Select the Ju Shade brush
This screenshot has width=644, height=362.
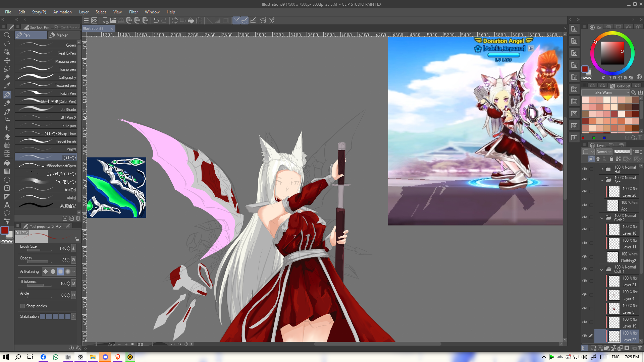(x=46, y=109)
